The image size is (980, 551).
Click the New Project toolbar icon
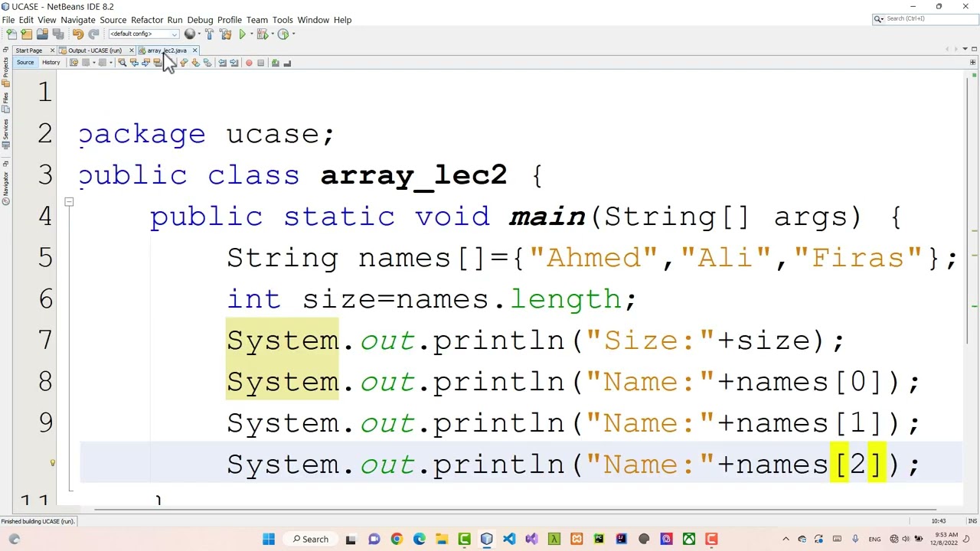click(27, 34)
